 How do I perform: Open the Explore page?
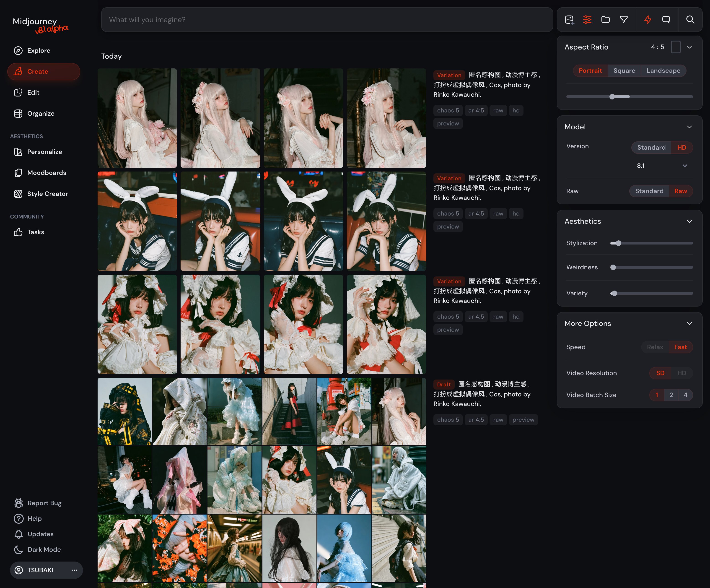point(44,51)
